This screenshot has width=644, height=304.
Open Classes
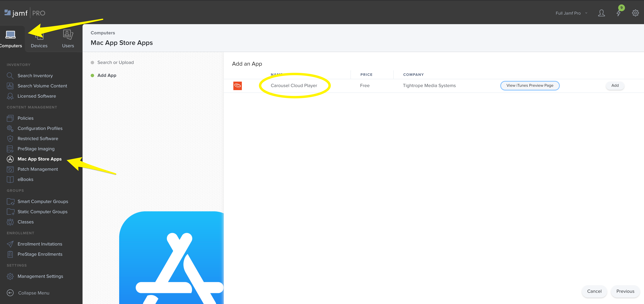click(25, 222)
